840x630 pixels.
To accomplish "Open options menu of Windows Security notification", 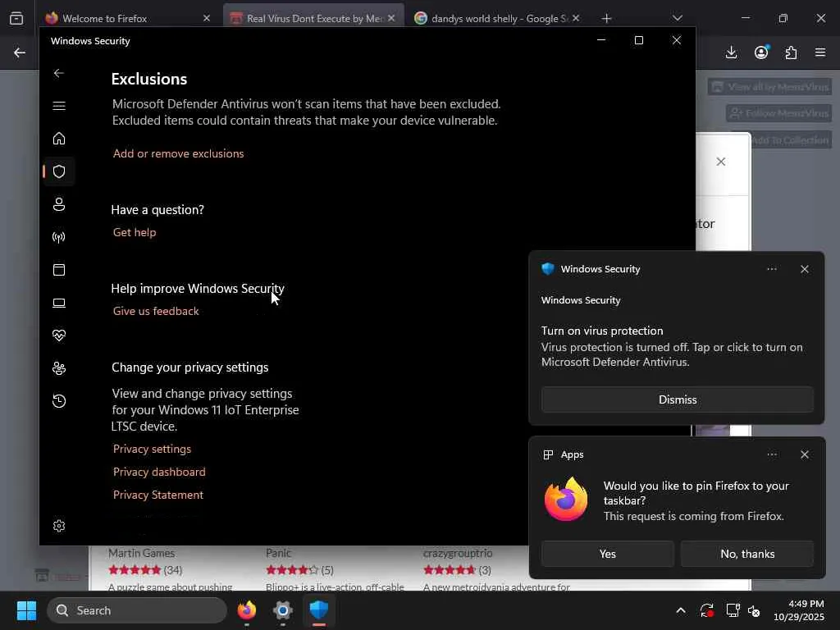I will pos(771,269).
